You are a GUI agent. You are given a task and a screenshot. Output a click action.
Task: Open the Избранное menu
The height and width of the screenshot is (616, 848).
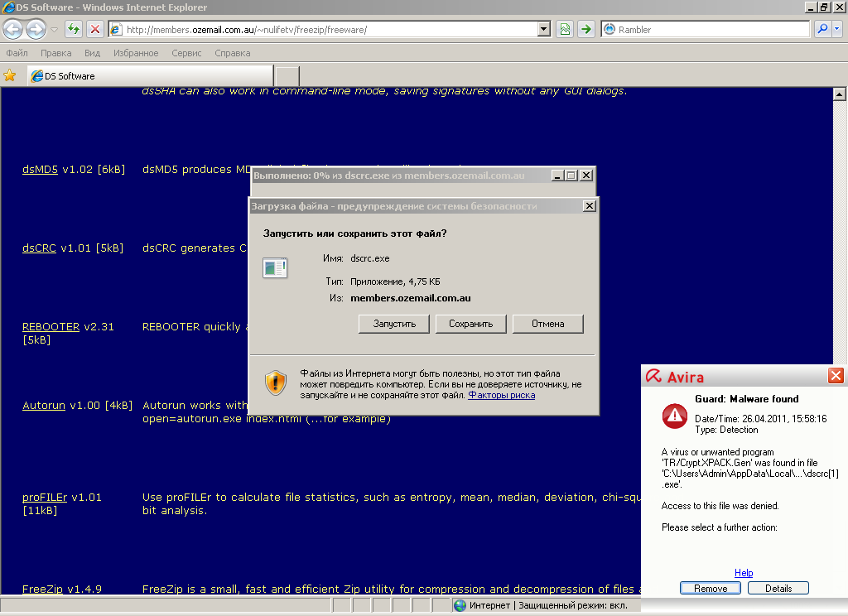pyautogui.click(x=136, y=53)
